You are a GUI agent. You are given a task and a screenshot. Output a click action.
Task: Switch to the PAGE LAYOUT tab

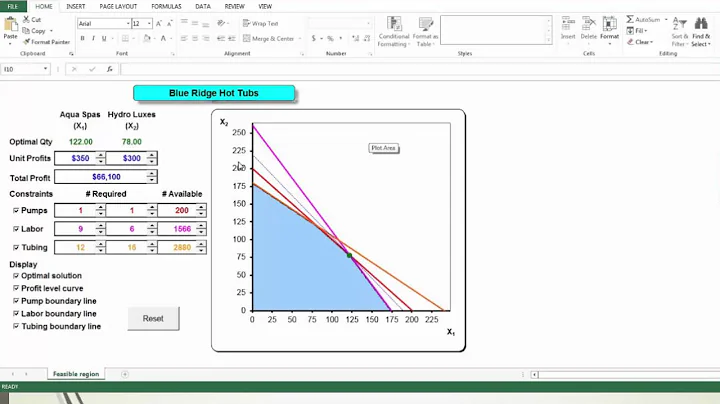[118, 6]
